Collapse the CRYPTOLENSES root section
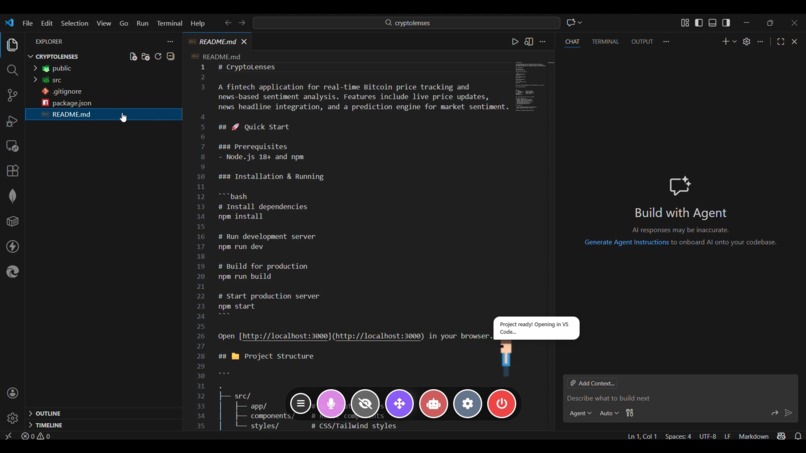This screenshot has width=806, height=453. (x=57, y=57)
